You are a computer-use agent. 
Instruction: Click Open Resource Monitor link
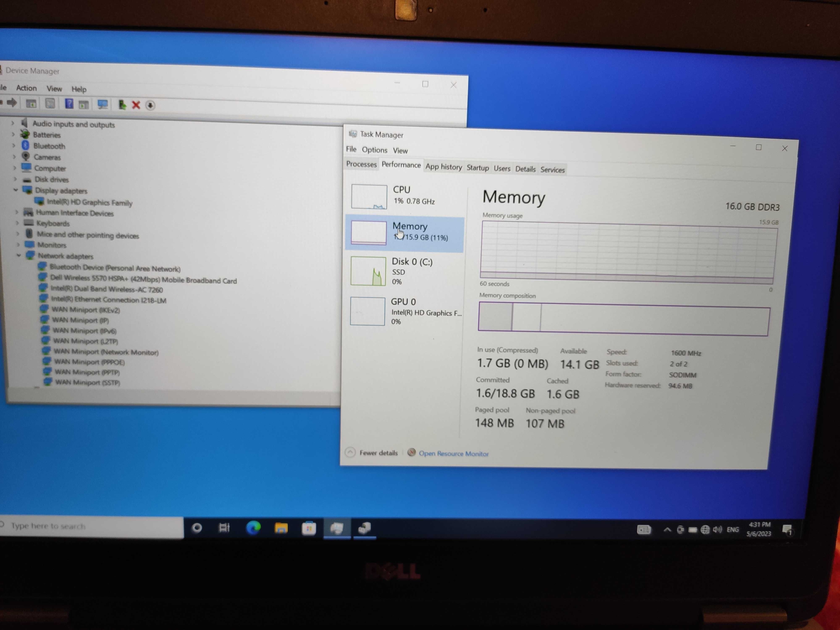click(453, 453)
